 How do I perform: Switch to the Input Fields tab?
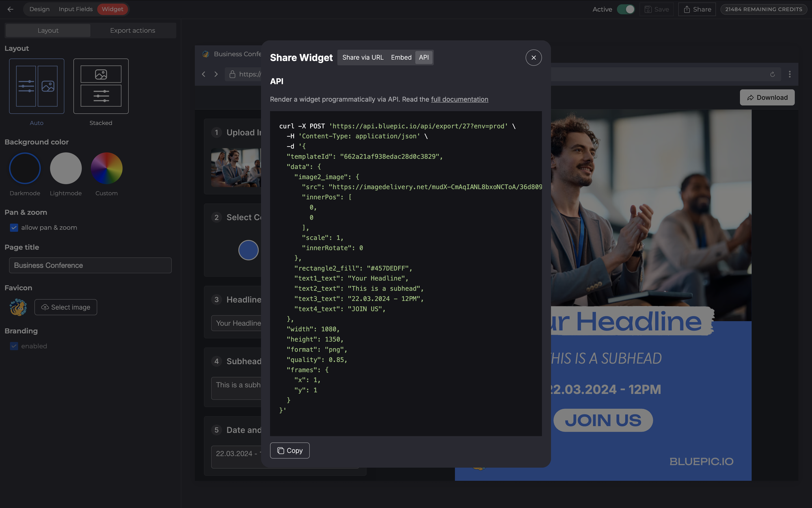(x=76, y=9)
